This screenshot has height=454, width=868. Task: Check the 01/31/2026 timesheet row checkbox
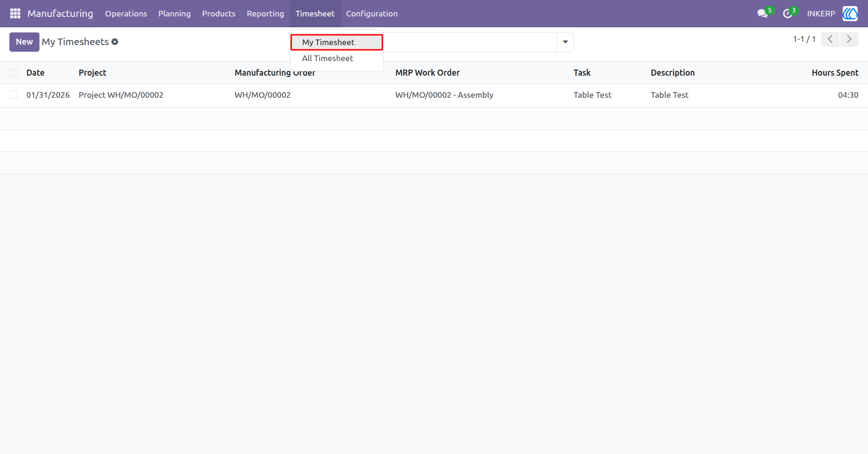(14, 95)
